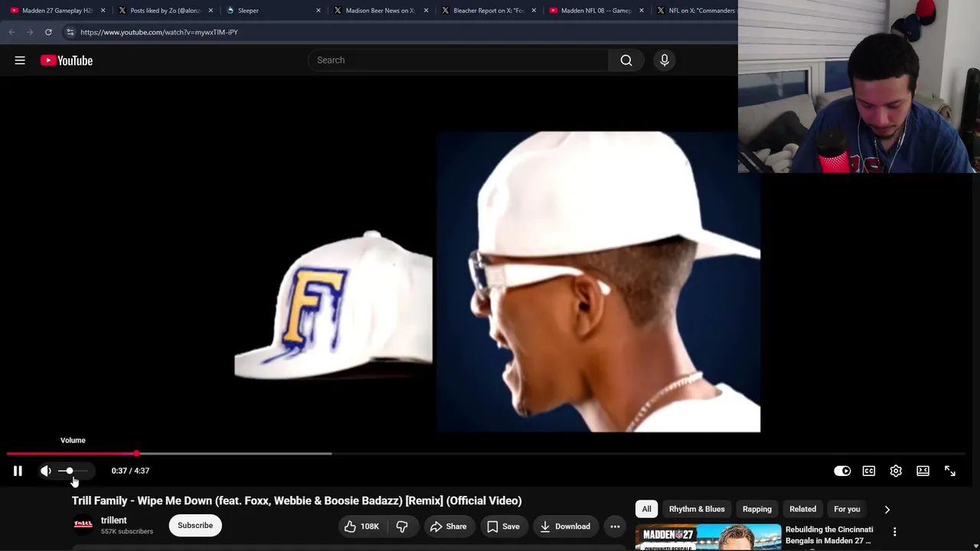Turn on closed captions
This screenshot has height=551, width=980.
coord(869,471)
